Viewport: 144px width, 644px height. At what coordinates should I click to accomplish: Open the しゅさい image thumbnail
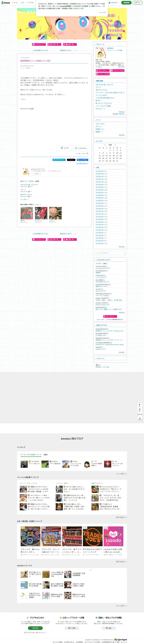(55, 213)
